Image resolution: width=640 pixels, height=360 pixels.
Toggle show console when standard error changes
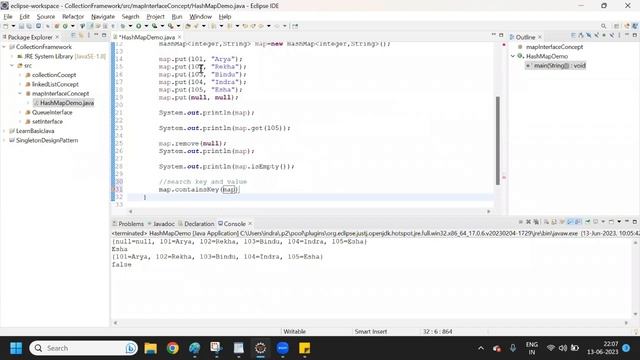pyautogui.click(x=578, y=222)
